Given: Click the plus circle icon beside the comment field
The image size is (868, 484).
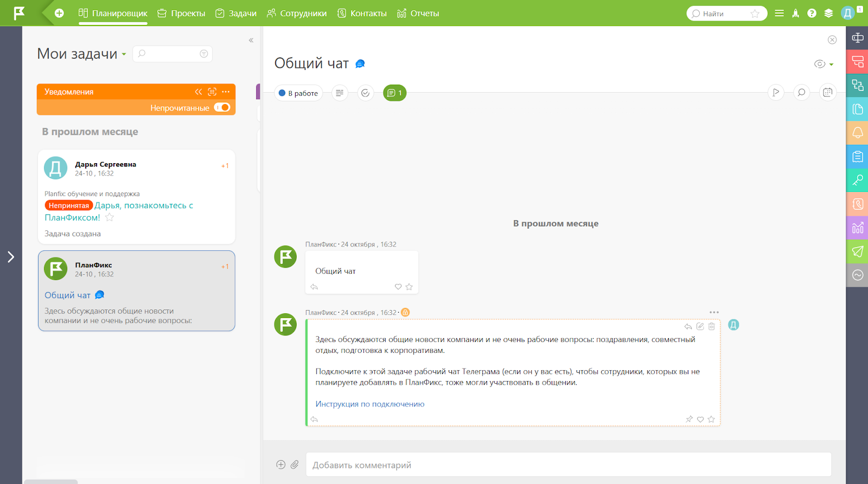Looking at the screenshot, I should tap(280, 464).
